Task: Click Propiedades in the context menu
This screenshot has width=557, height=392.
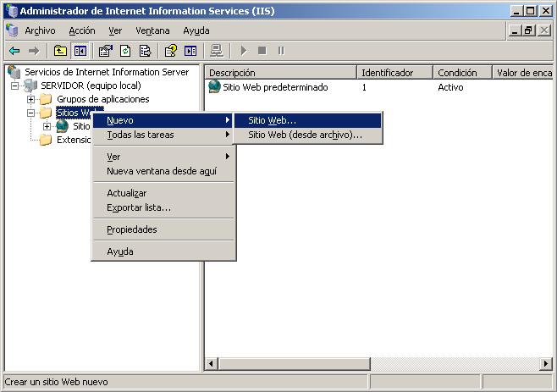Action: point(131,229)
